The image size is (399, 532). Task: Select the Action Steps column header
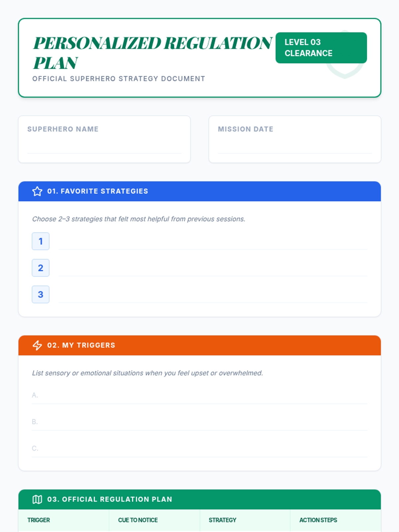click(x=335, y=520)
